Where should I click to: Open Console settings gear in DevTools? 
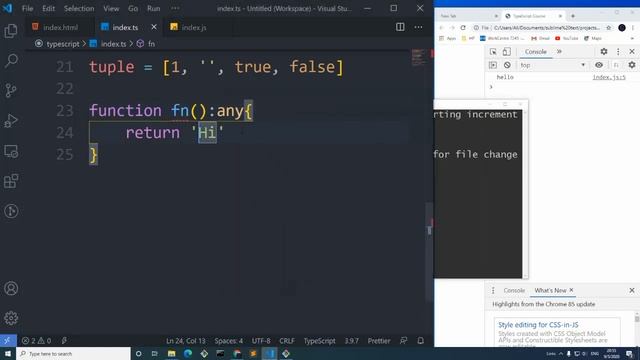point(632,65)
